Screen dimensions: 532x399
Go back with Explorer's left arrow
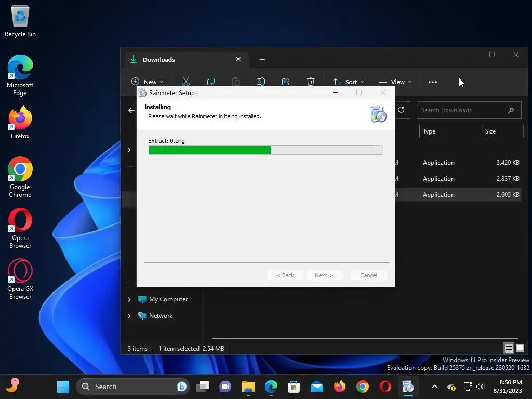pos(131,110)
